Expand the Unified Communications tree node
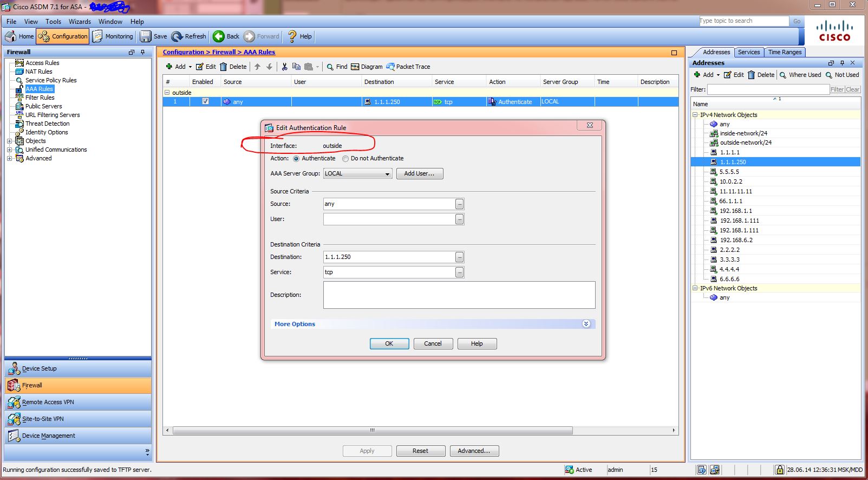The image size is (868, 480). point(9,150)
